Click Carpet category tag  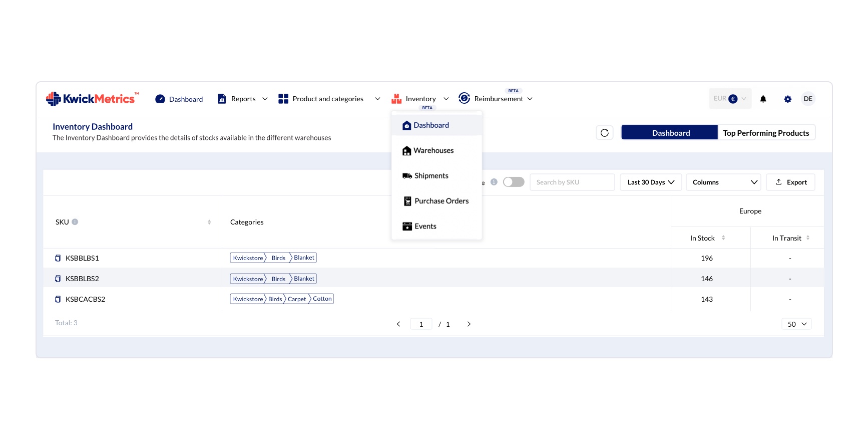click(297, 299)
